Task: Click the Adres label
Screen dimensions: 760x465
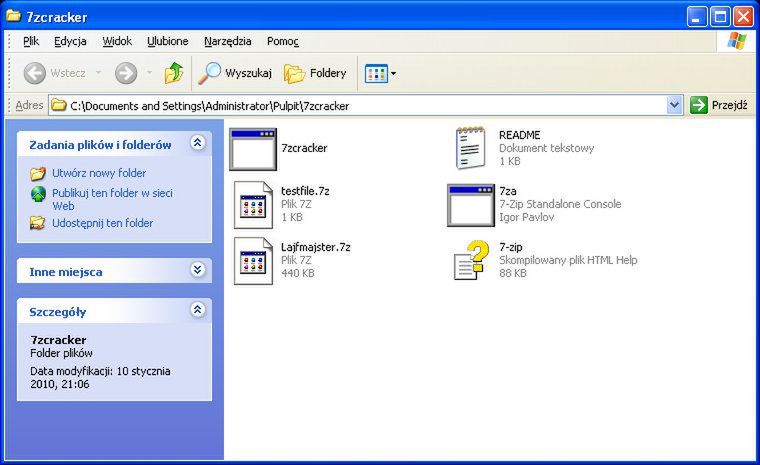Action: (29, 105)
